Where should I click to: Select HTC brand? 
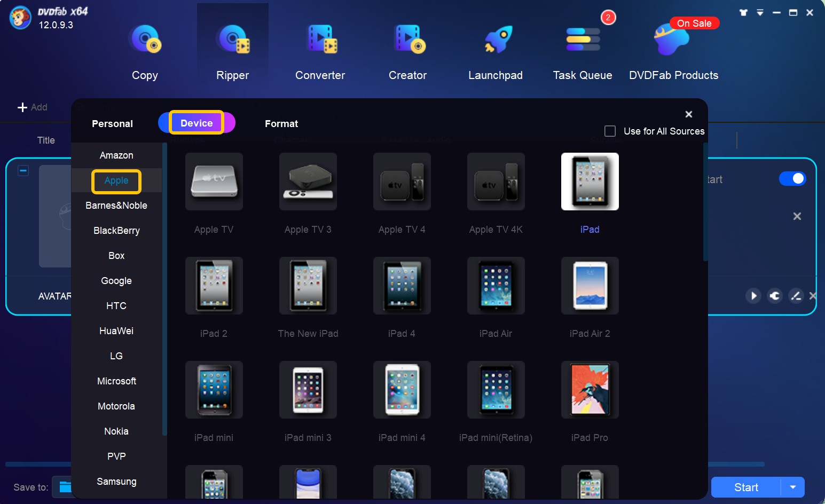click(x=116, y=306)
